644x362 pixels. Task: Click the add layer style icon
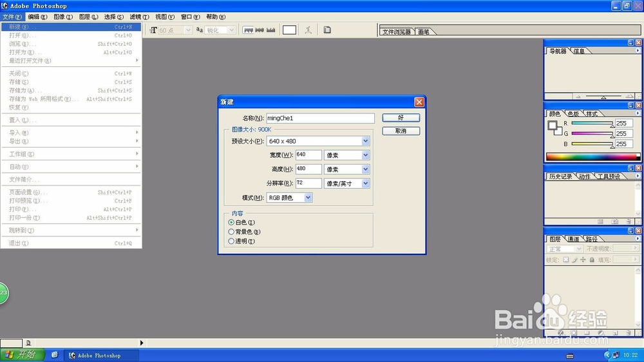coord(561,333)
